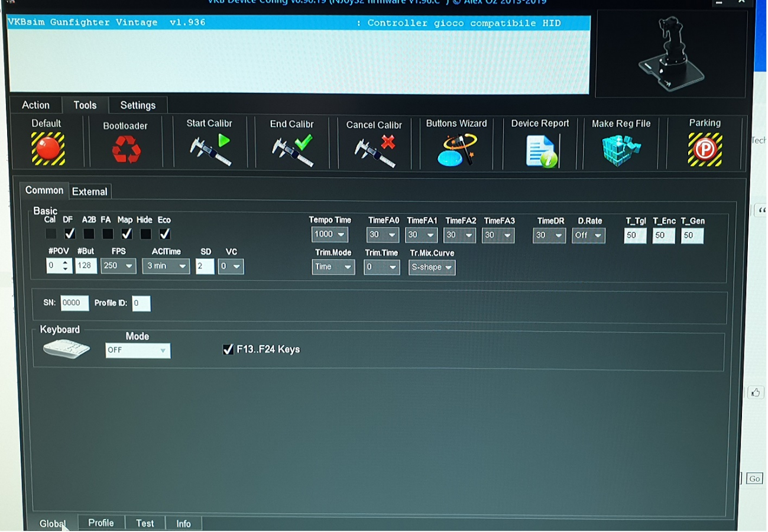The image size is (768, 532).
Task: Click the T_Gen input field
Action: click(692, 236)
